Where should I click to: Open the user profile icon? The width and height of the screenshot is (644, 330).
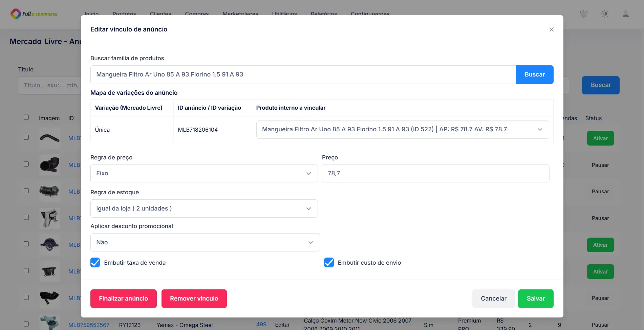[x=626, y=14]
